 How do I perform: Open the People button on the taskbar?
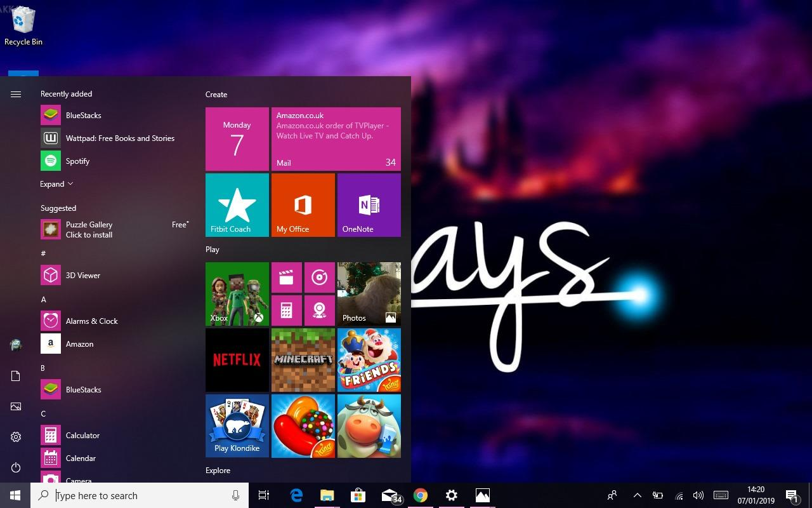pyautogui.click(x=612, y=495)
